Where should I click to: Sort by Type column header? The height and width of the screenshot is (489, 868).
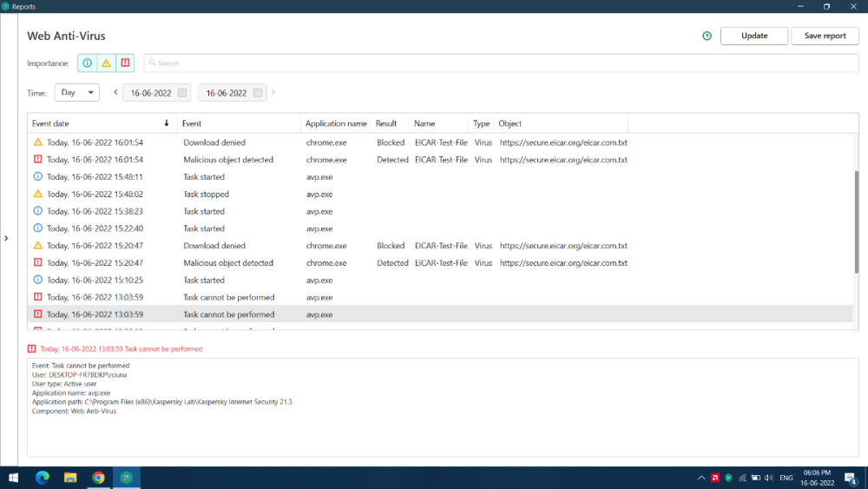pos(481,123)
